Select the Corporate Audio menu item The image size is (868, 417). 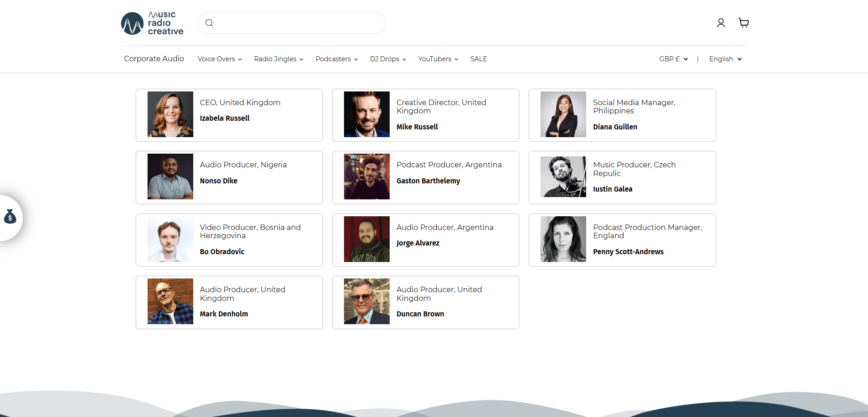pyautogui.click(x=154, y=59)
